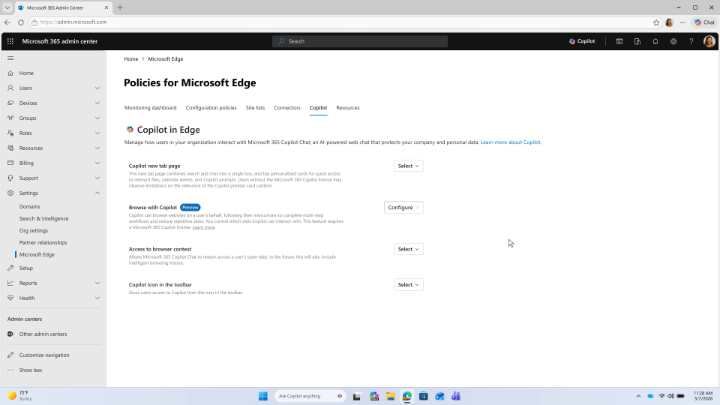
Task: Open Search & intelligence settings
Action: (44, 219)
